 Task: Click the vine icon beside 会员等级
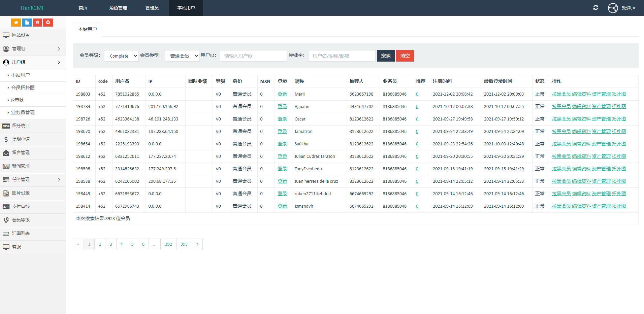click(x=6, y=220)
